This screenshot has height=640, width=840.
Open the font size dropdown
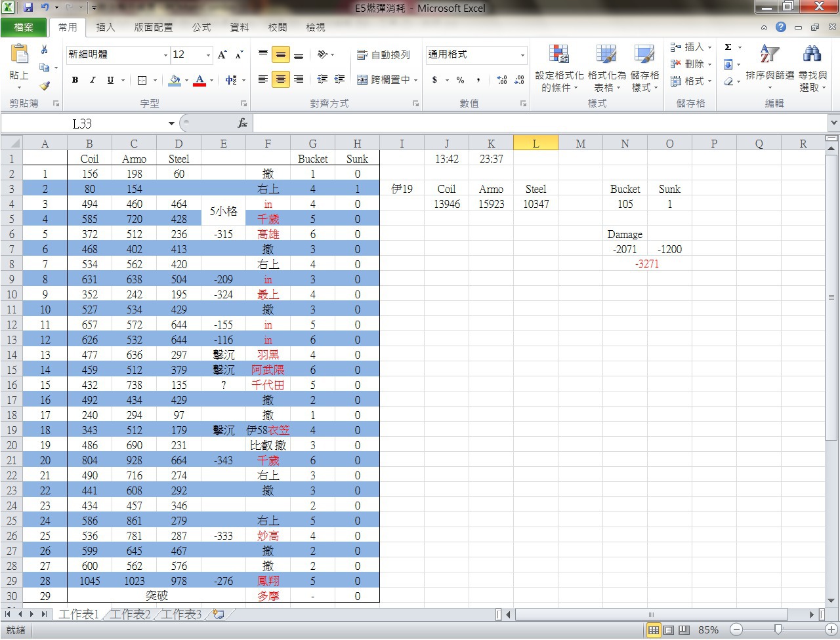209,55
